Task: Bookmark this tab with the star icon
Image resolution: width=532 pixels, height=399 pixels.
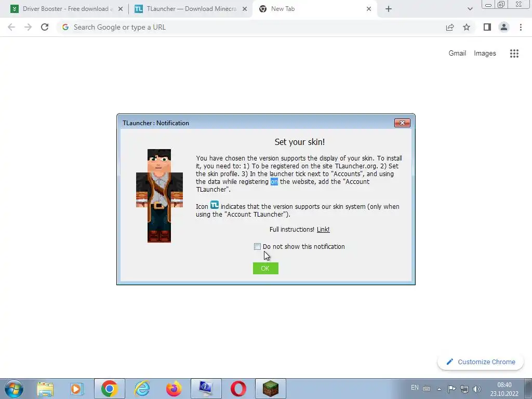Action: pos(467,27)
